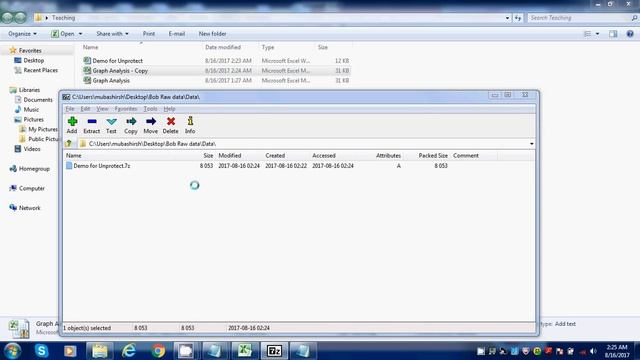Open Explorer address history dropdown

click(507, 18)
